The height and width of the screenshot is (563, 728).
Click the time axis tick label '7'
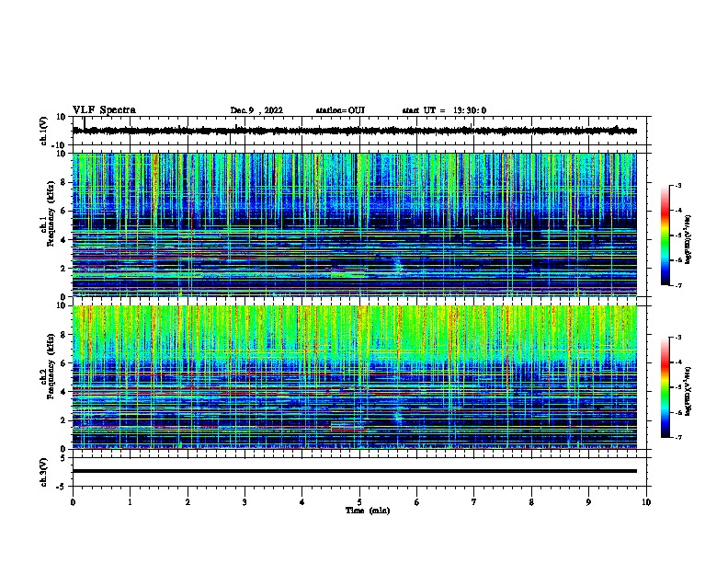tap(474, 502)
